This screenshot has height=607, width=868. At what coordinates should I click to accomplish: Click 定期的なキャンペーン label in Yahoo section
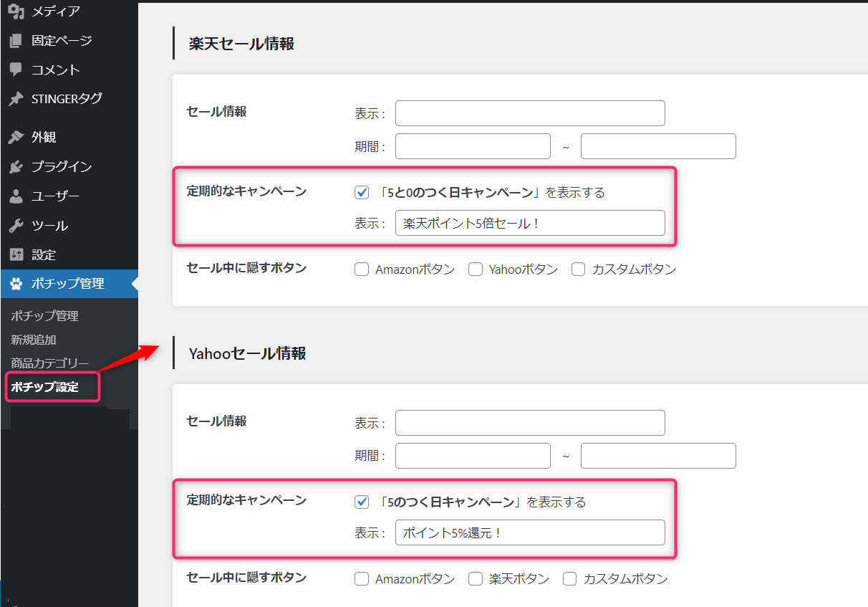click(x=246, y=500)
